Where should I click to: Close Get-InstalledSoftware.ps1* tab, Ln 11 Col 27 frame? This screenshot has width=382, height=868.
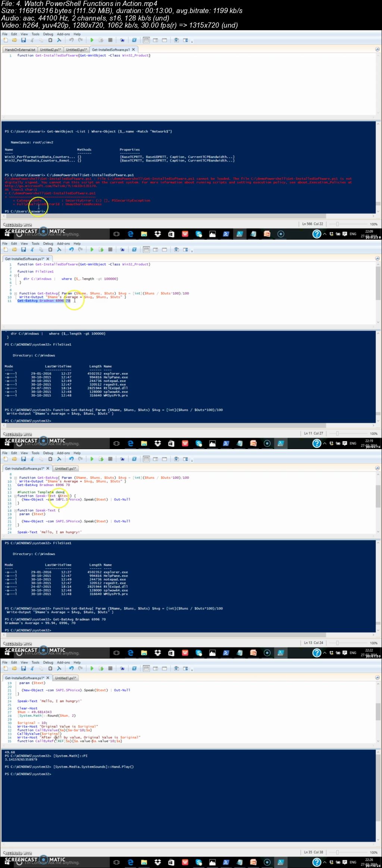tap(48, 259)
